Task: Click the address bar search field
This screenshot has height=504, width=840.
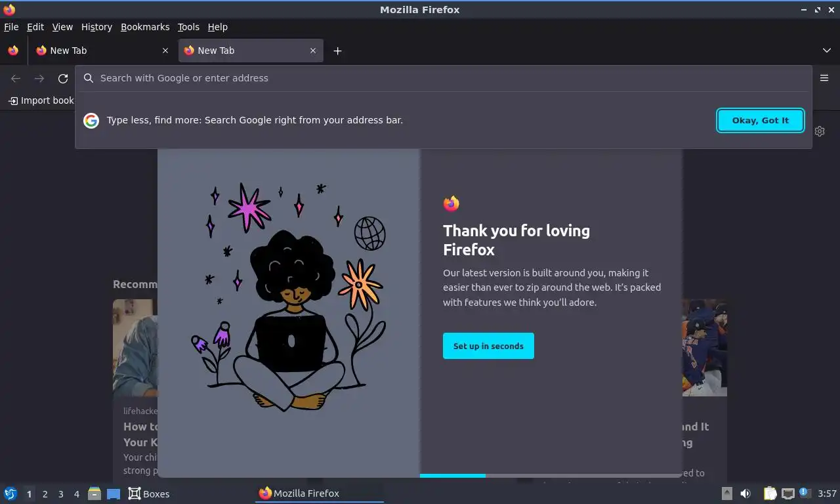Action: [444, 78]
